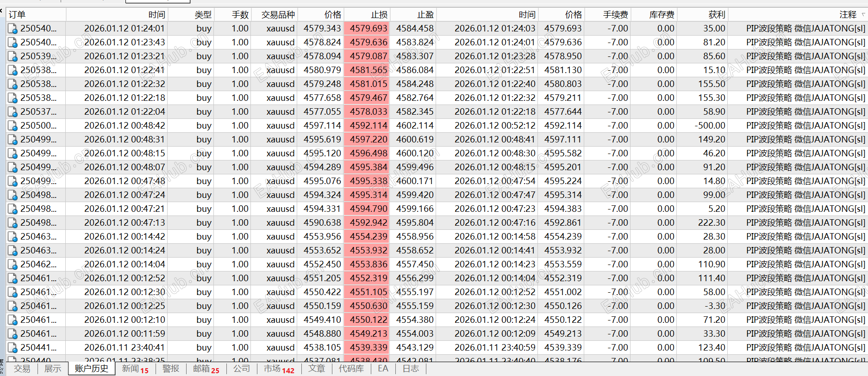This screenshot has height=376, width=868.
Task: Click order icon for trade opened at 00:14:42
Action: tap(12, 237)
